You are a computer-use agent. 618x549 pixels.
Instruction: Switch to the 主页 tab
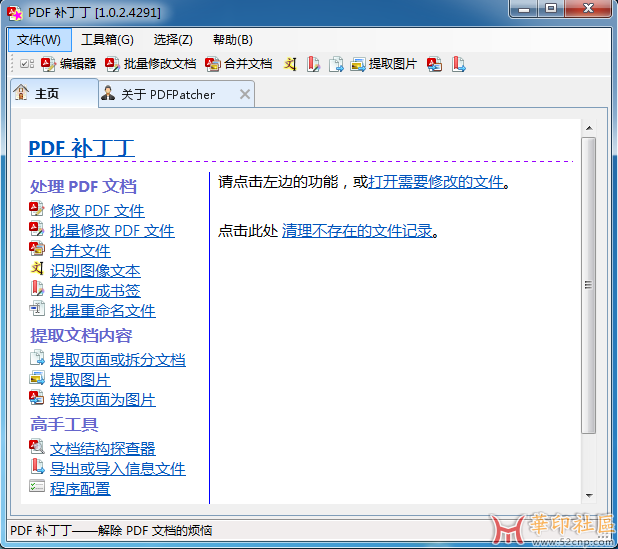[54, 93]
